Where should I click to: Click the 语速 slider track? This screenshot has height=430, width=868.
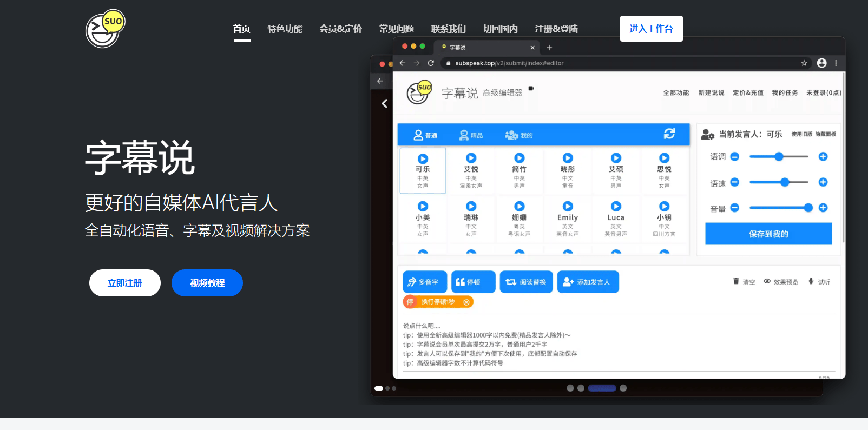pyautogui.click(x=779, y=182)
